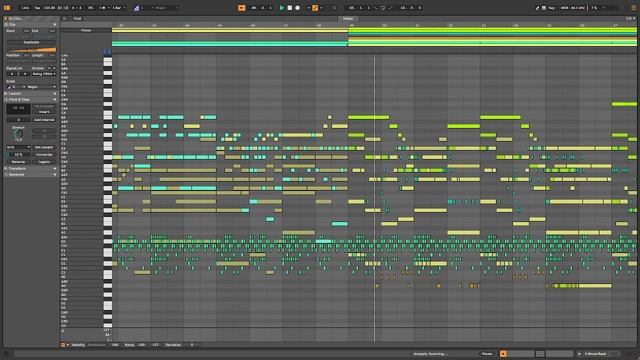Viewport: 640px width, 360px height.
Task: Click the Fold button above the piano roll
Action: tap(77, 18)
